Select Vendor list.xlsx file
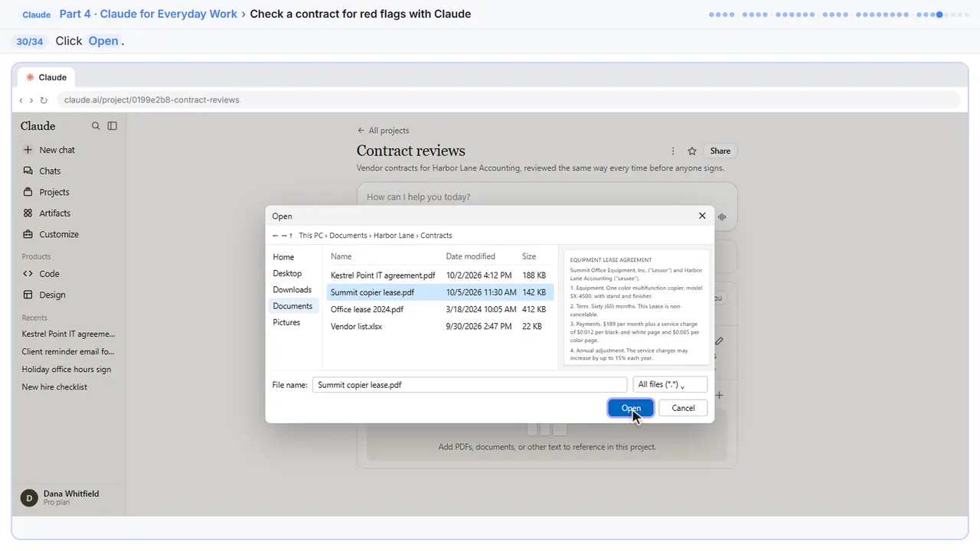Image resolution: width=980 pixels, height=551 pixels. point(439,326)
